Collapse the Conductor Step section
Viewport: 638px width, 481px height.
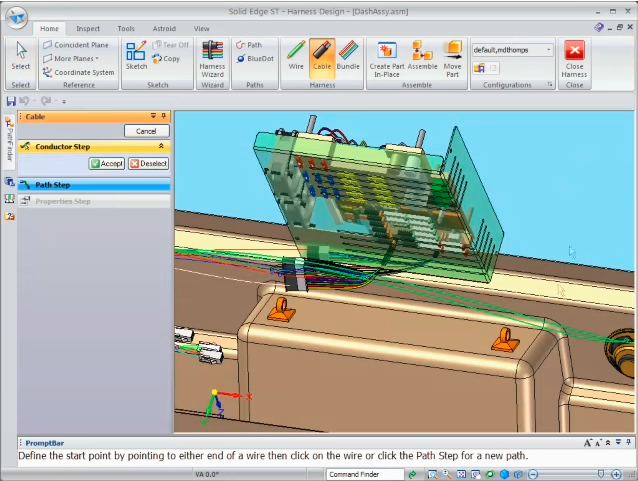tap(161, 146)
